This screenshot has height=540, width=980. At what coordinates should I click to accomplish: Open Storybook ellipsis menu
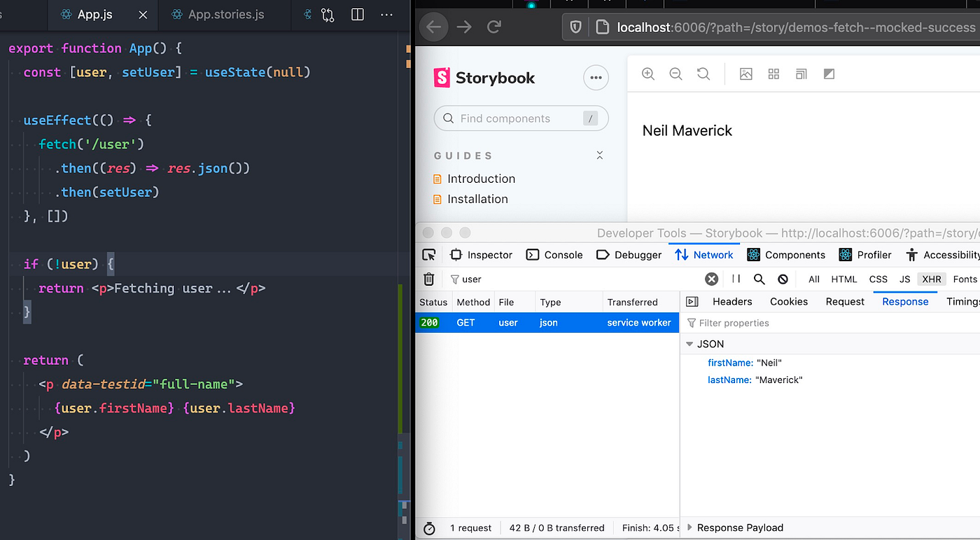click(x=596, y=78)
